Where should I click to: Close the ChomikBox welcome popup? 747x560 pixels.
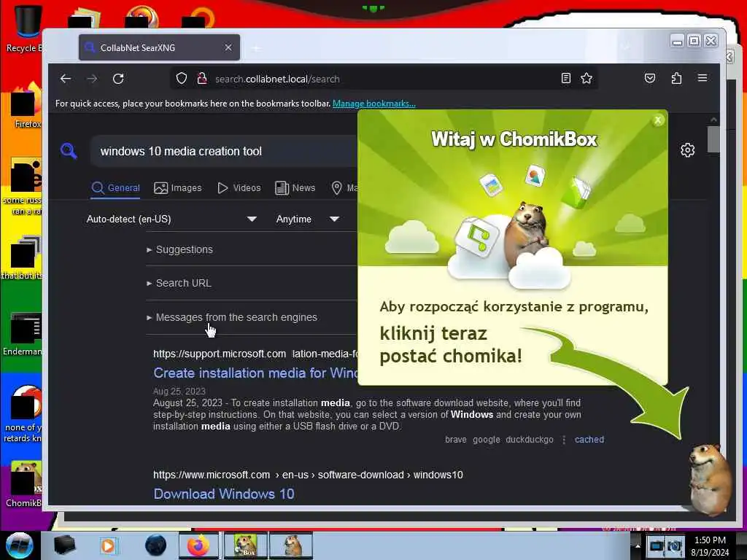click(658, 120)
